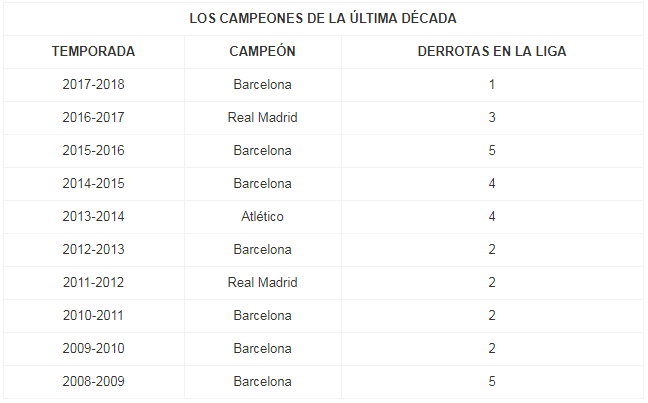
Task: Click the 2010-2011 season cell
Action: pyautogui.click(x=93, y=315)
